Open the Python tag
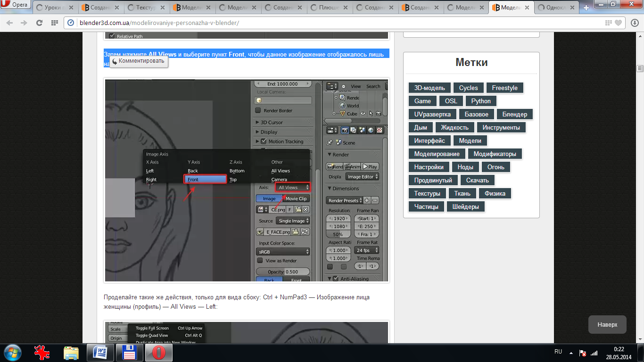The width and height of the screenshot is (644, 362). pyautogui.click(x=481, y=101)
